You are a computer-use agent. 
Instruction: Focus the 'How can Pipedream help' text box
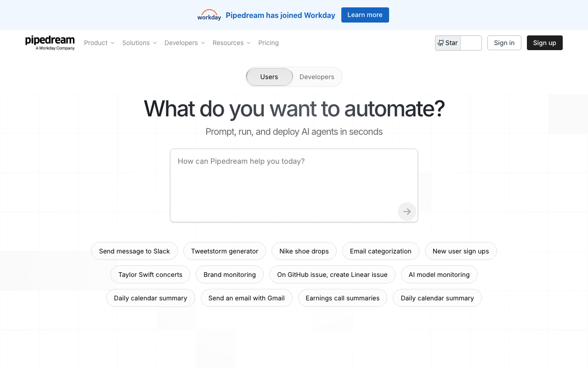click(x=294, y=185)
